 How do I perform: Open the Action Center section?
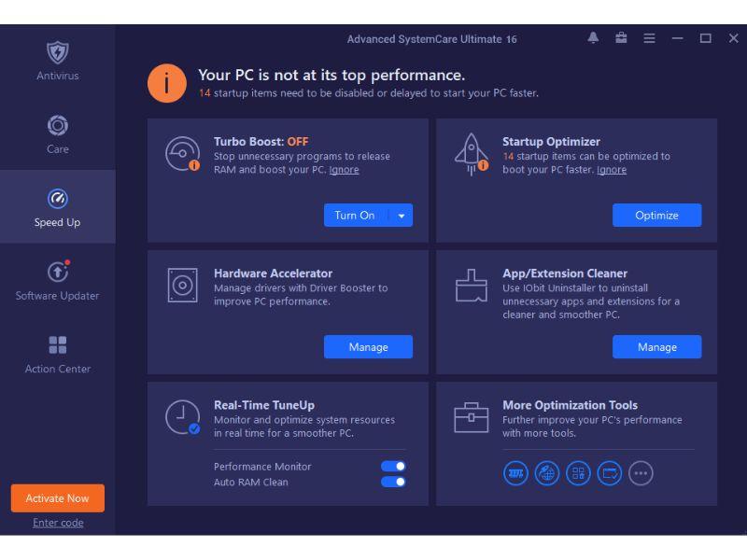58,354
